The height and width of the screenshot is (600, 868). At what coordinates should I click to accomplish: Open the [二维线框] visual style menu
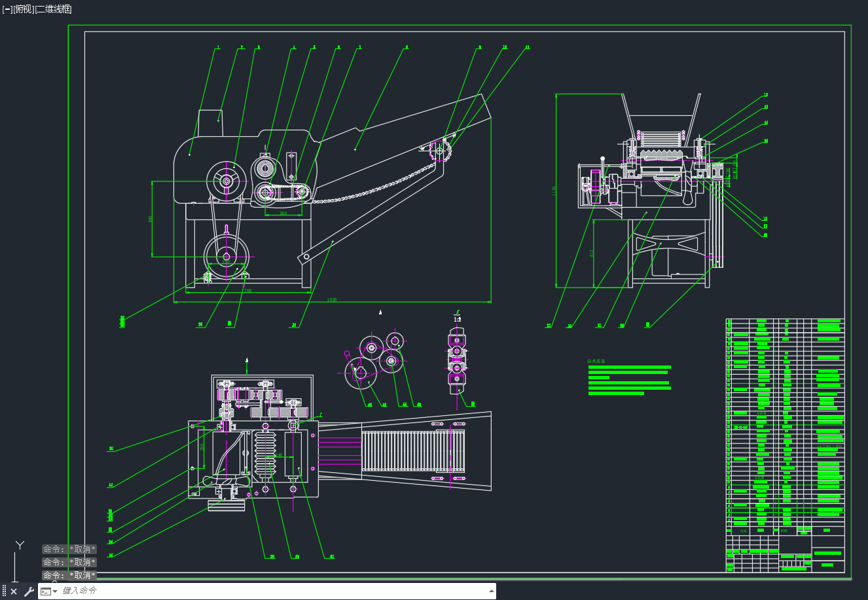click(x=53, y=9)
